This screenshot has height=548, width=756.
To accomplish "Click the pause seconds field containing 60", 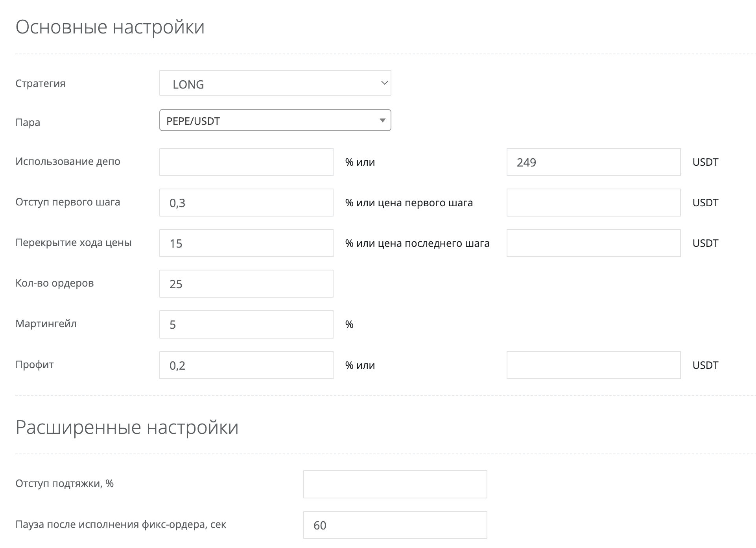I will pyautogui.click(x=395, y=525).
